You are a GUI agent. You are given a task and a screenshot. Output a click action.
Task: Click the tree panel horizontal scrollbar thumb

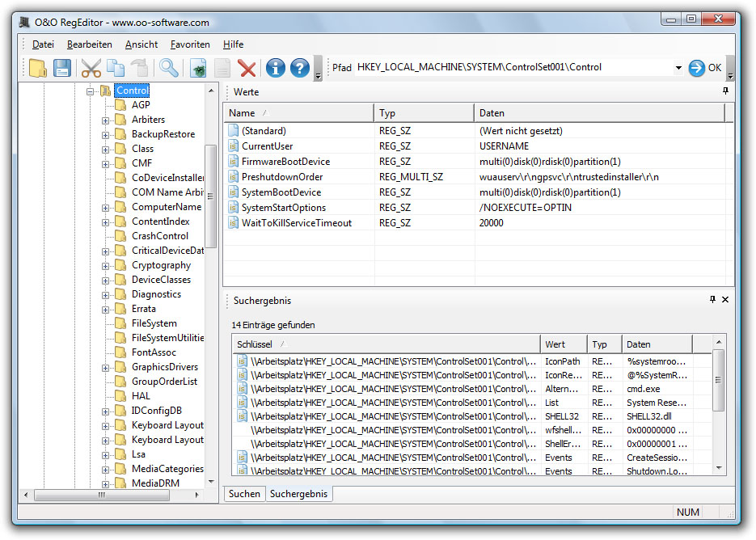point(101,495)
